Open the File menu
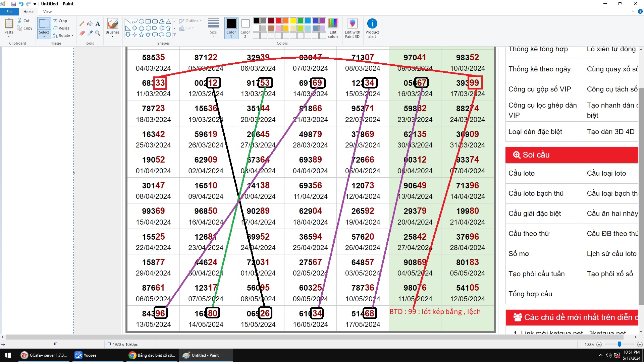 9,12
